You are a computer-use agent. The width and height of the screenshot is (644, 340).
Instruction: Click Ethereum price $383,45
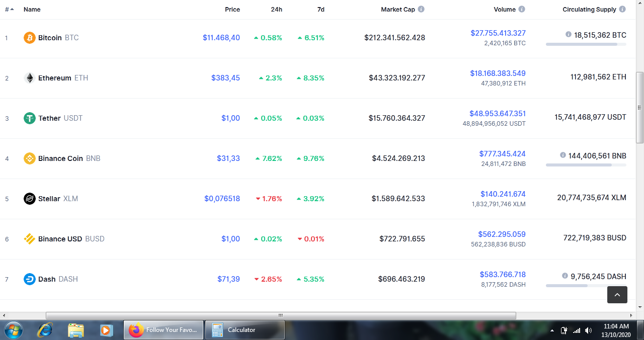pos(225,78)
